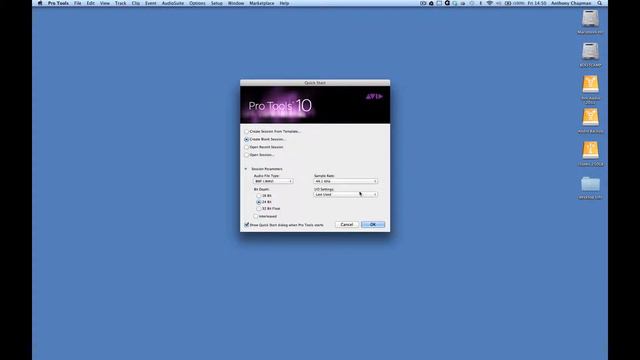Open the File menu
Image resolution: width=640 pixels, height=360 pixels.
pos(78,3)
